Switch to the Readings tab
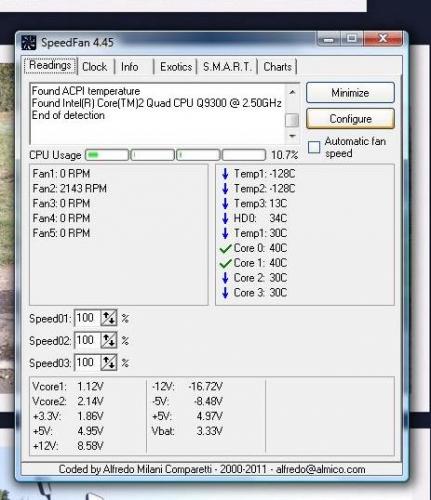431x500 pixels. [x=50, y=65]
